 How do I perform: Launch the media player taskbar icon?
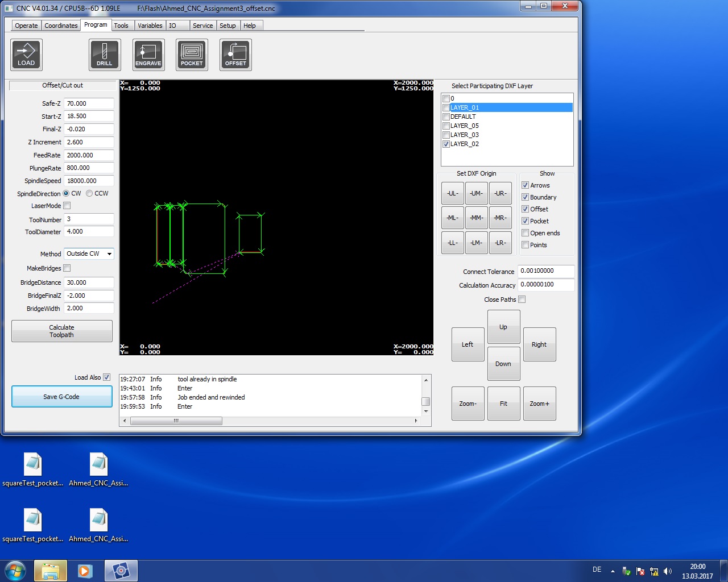pyautogui.click(x=85, y=571)
